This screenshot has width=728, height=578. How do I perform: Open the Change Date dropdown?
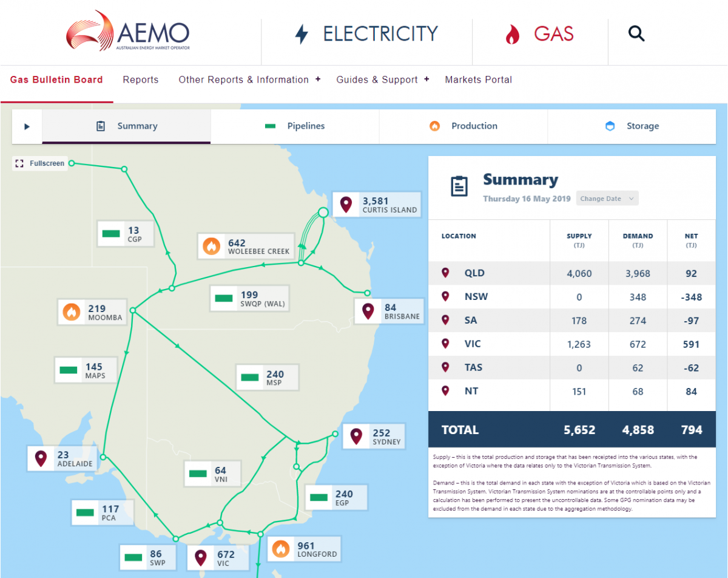pyautogui.click(x=607, y=198)
